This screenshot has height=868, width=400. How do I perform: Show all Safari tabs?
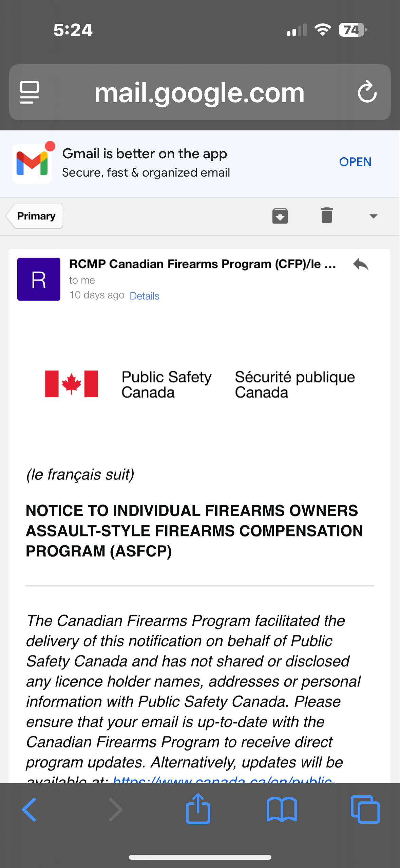365,809
